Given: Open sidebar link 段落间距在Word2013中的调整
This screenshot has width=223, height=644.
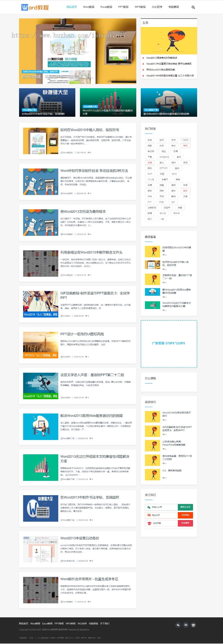Looking at the screenshot, I should (x=177, y=249).
